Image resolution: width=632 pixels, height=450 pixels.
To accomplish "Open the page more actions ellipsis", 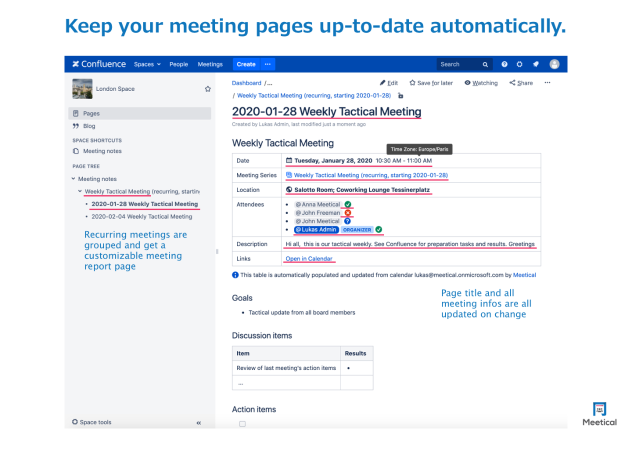I will (547, 83).
